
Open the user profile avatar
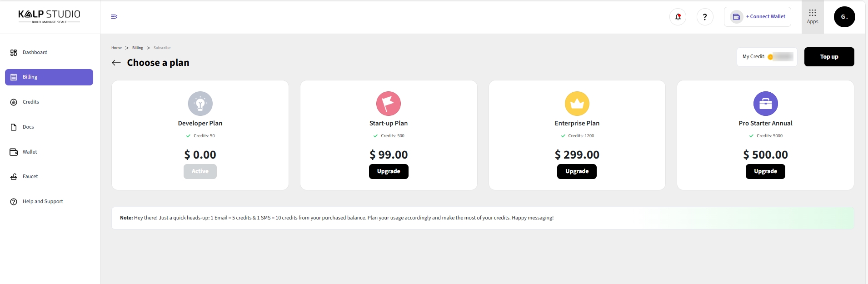844,17
